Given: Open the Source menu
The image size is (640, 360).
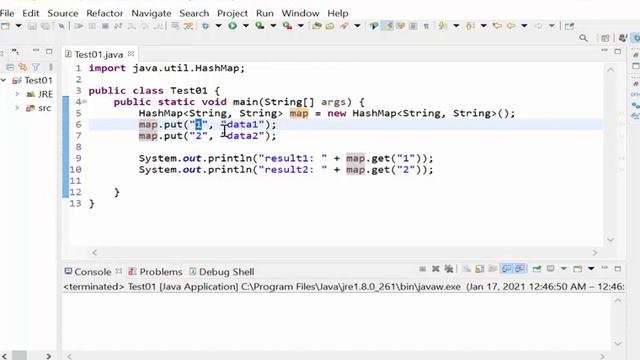Looking at the screenshot, I should [x=62, y=13].
